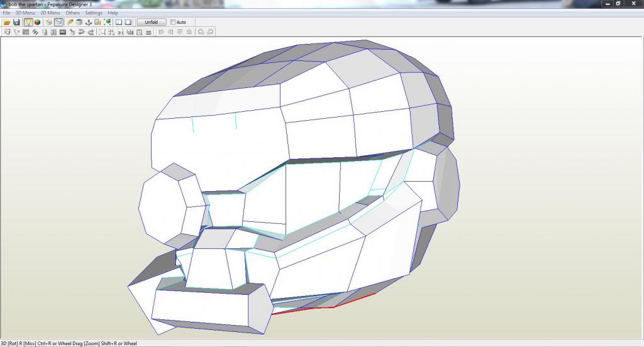Click the sixth lower-row icon, a wider gray page
The width and height of the screenshot is (644, 347).
point(53,32)
